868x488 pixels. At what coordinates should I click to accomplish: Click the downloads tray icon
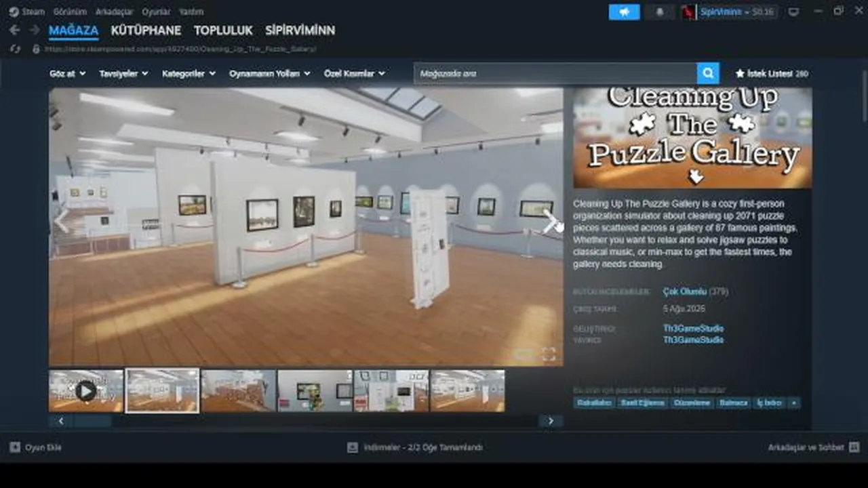(x=353, y=447)
